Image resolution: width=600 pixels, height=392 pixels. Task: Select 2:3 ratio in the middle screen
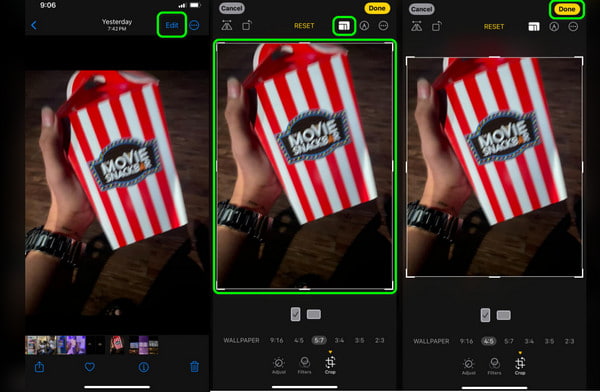[379, 340]
